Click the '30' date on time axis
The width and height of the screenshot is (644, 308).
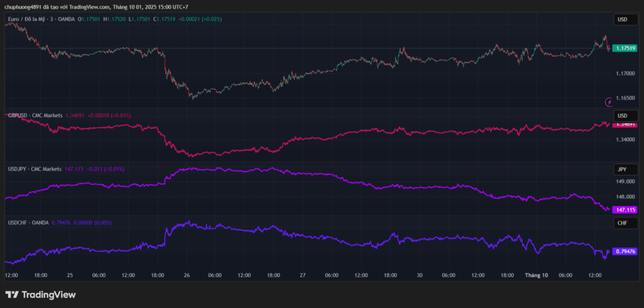point(419,275)
